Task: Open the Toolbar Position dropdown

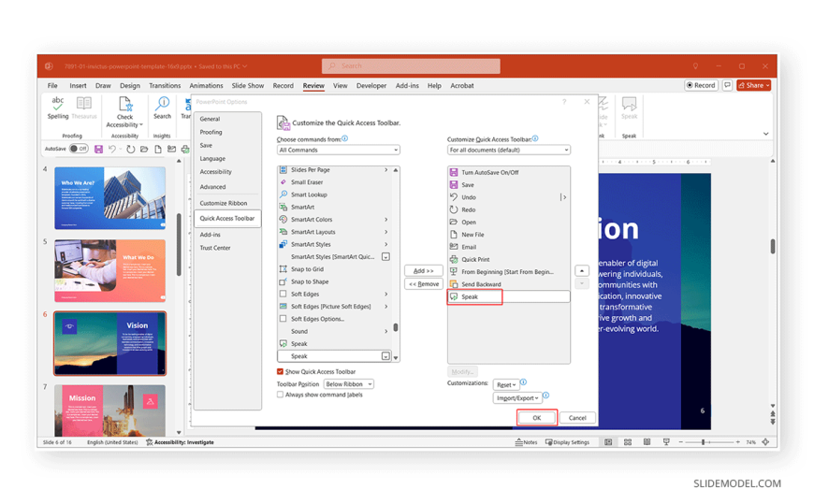Action: tap(348, 384)
